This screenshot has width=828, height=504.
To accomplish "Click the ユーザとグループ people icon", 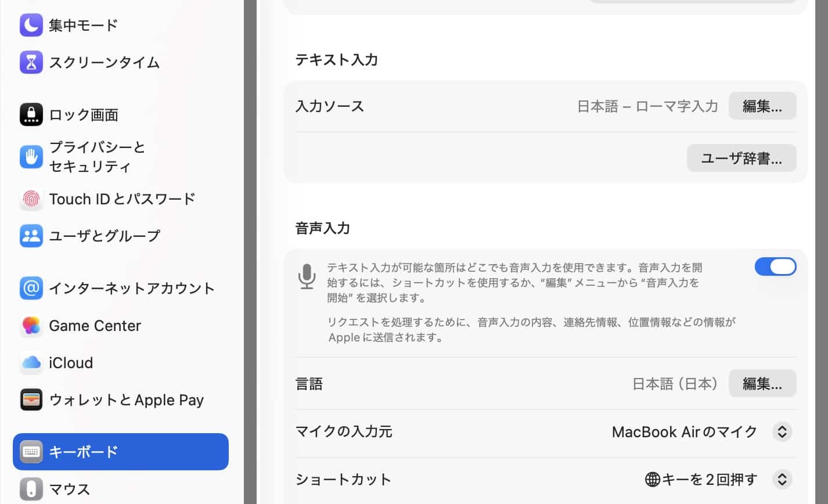I will pyautogui.click(x=31, y=236).
